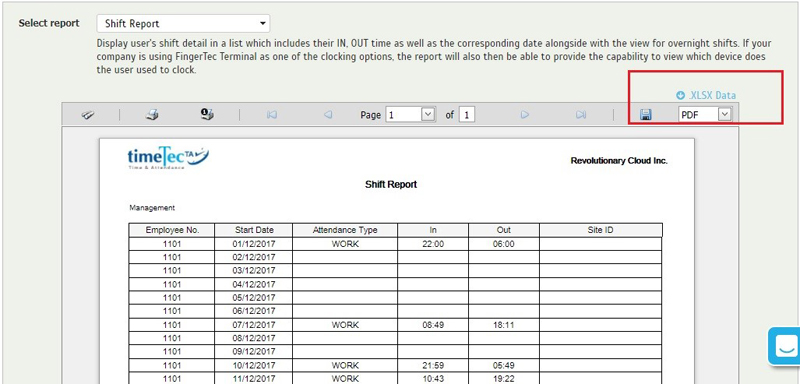Click the 22:00 In time cell
This screenshot has width=800, height=384.
click(x=433, y=244)
